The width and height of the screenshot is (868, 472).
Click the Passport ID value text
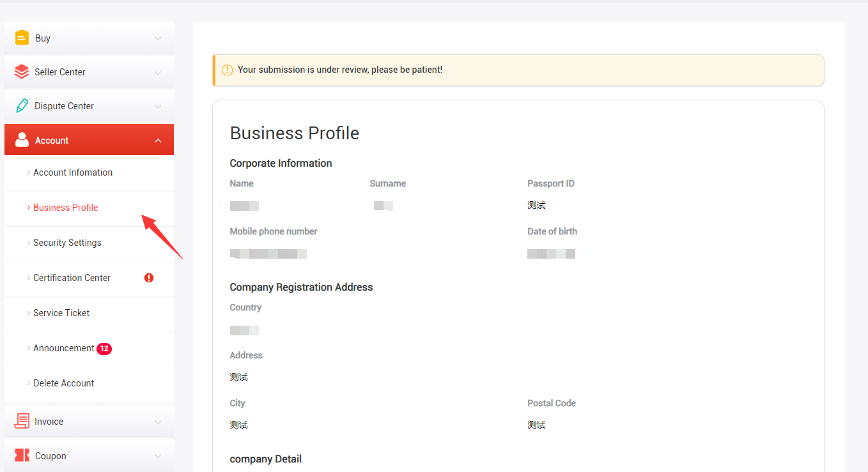(536, 206)
